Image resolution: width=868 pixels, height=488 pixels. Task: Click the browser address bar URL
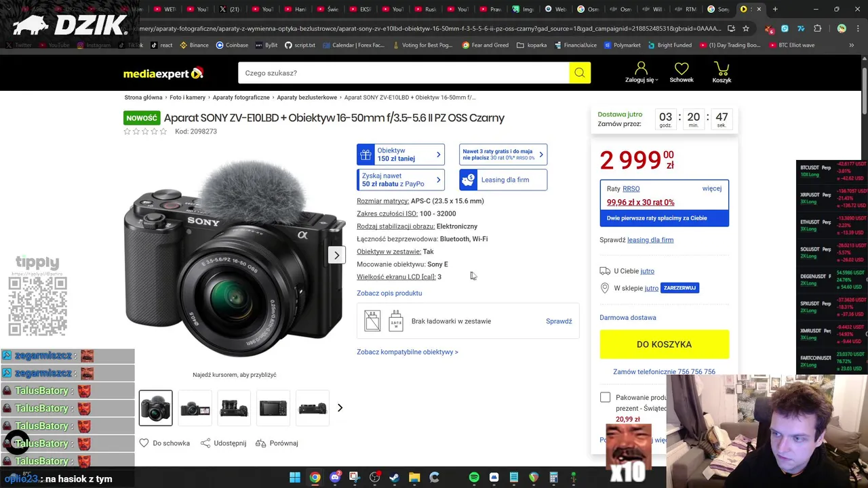pos(431,28)
